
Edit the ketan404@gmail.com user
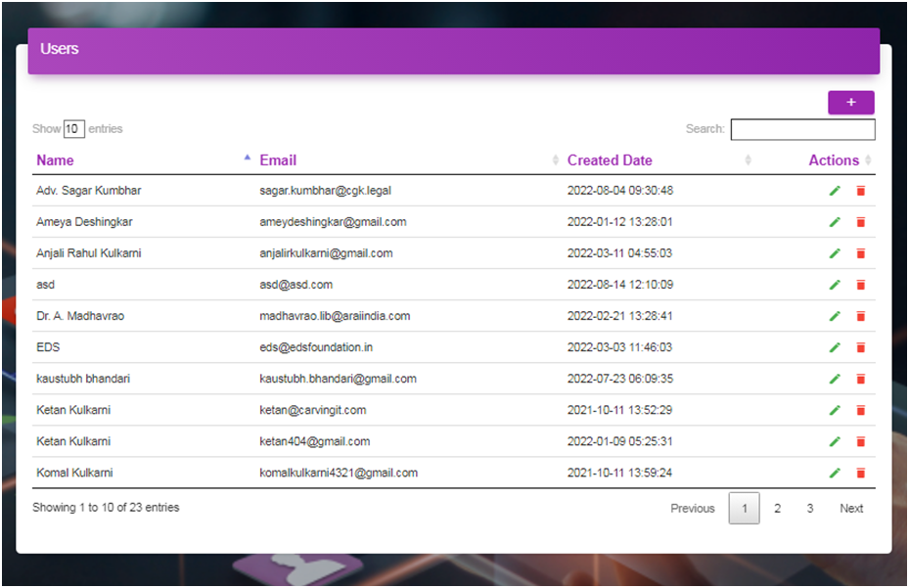tap(835, 441)
